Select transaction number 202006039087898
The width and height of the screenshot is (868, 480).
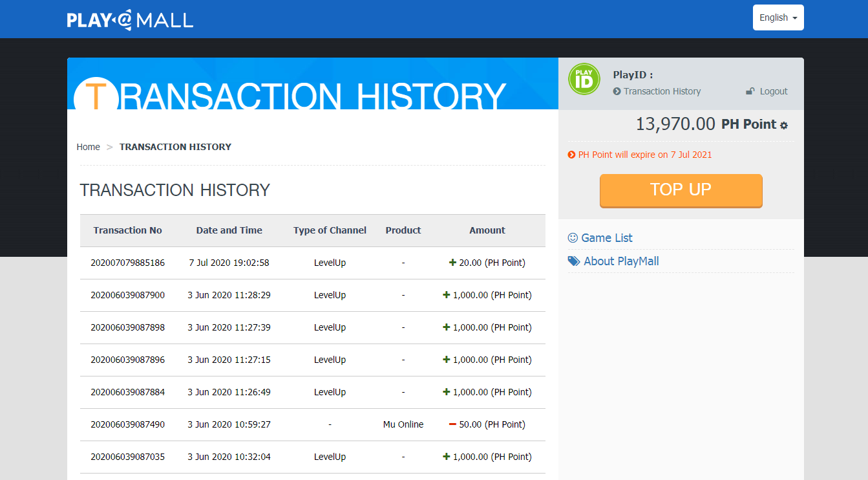(128, 327)
